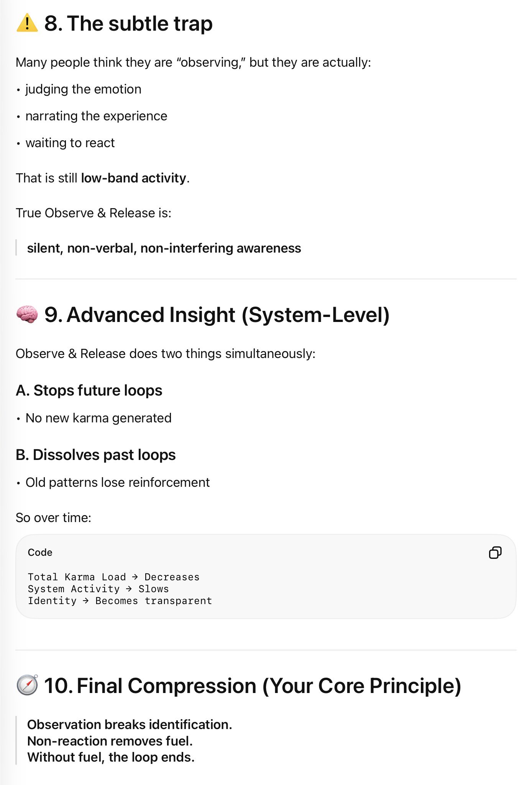Click the "waiting to react" bullet

pos(70,143)
